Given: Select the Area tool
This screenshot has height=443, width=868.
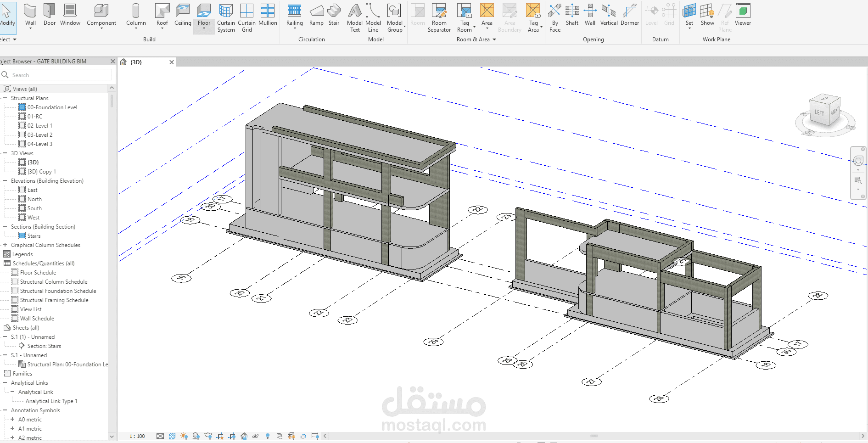Looking at the screenshot, I should 487,16.
